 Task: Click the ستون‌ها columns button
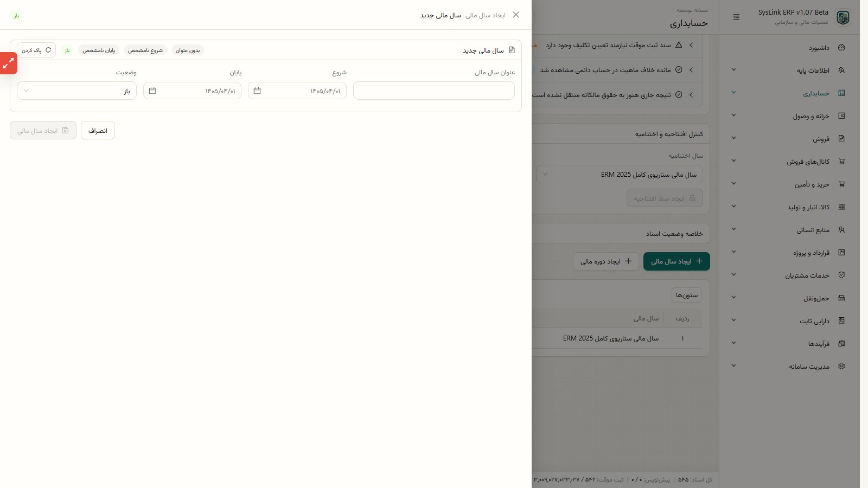687,295
